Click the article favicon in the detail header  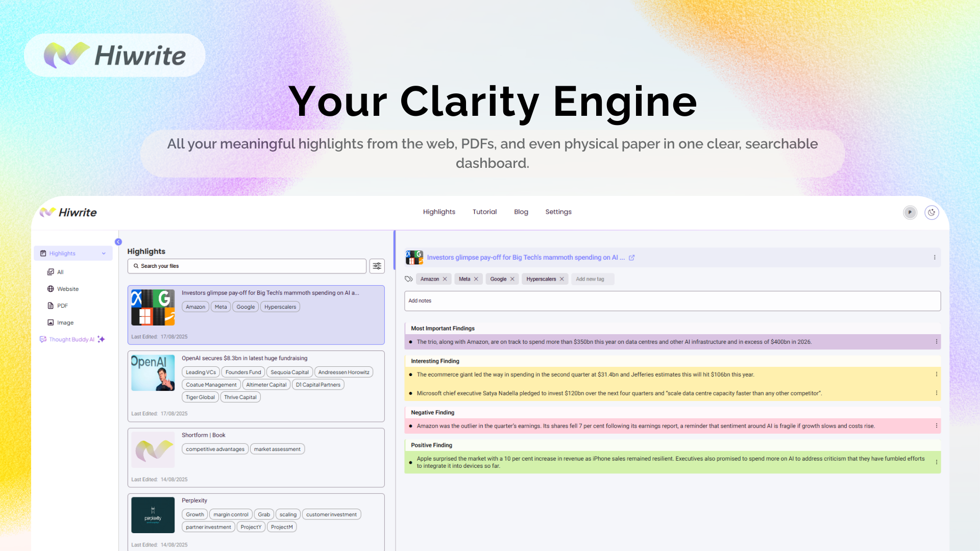tap(414, 258)
